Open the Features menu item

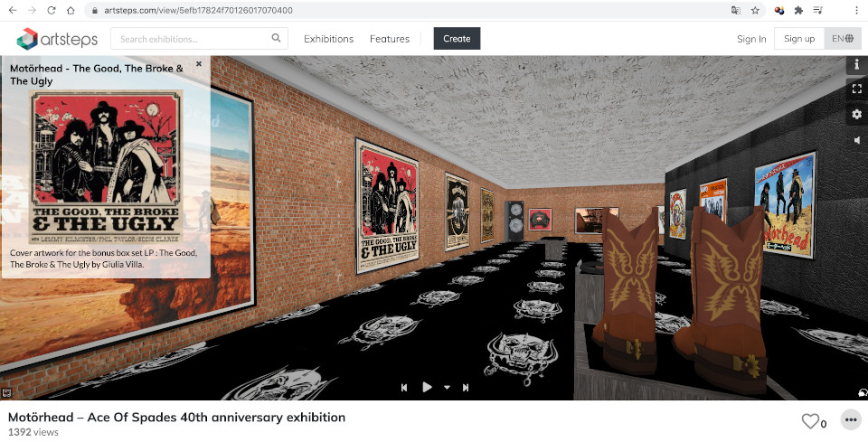pyautogui.click(x=390, y=39)
